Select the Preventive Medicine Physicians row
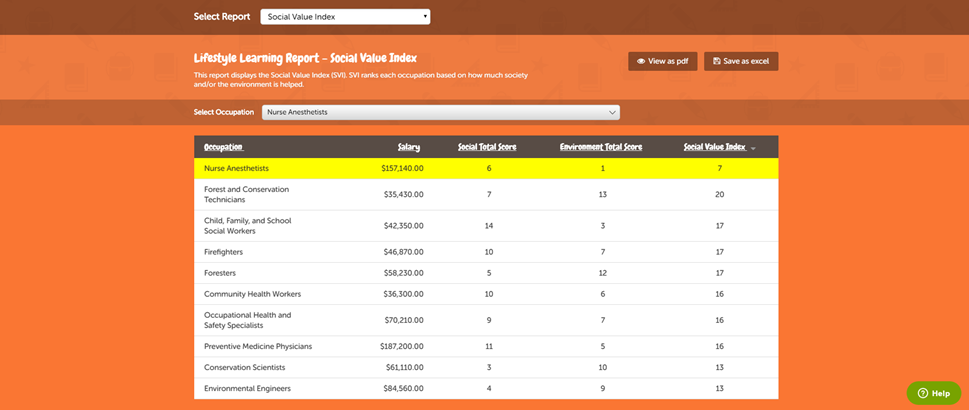 (x=486, y=346)
